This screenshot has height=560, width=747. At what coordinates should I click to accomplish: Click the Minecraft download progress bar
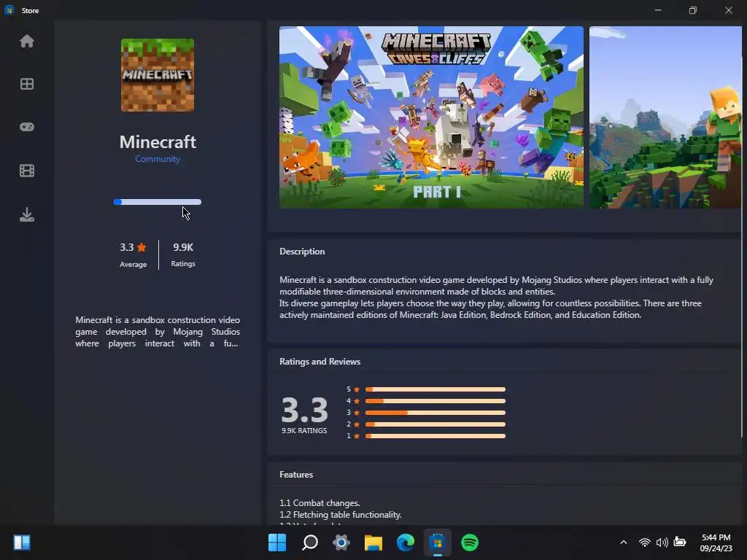(158, 202)
